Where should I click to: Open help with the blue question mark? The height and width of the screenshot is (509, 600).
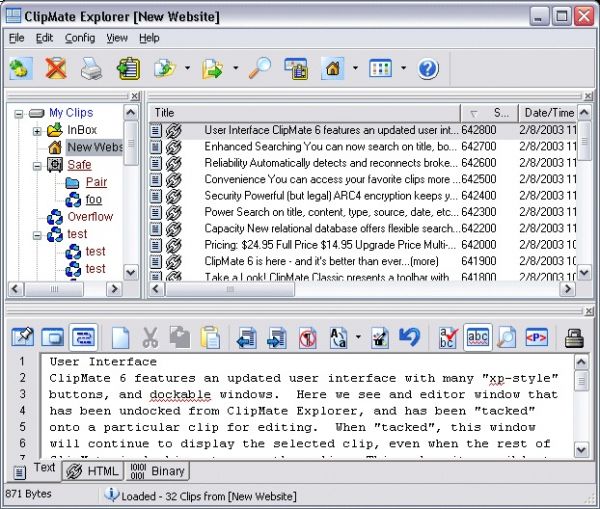[428, 69]
